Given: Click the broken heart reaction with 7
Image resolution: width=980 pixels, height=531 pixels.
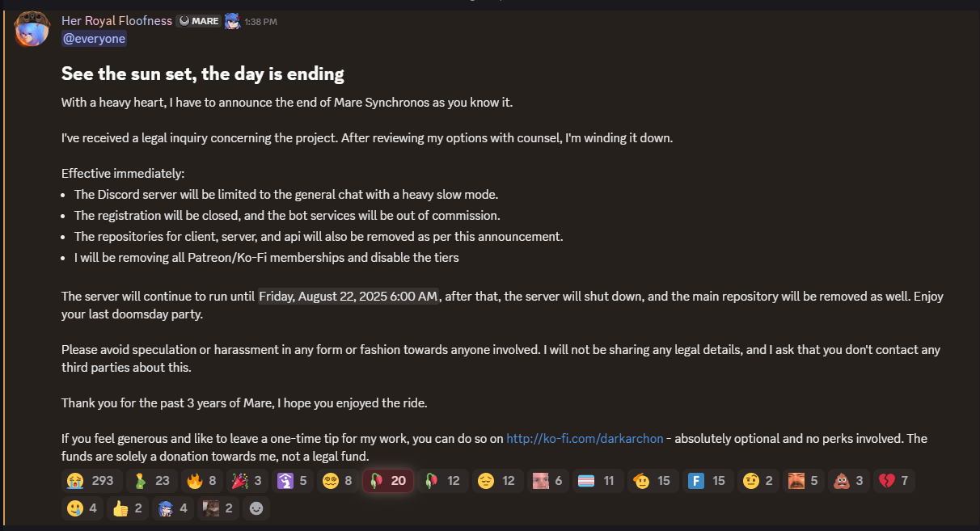Looking at the screenshot, I should (x=893, y=481).
